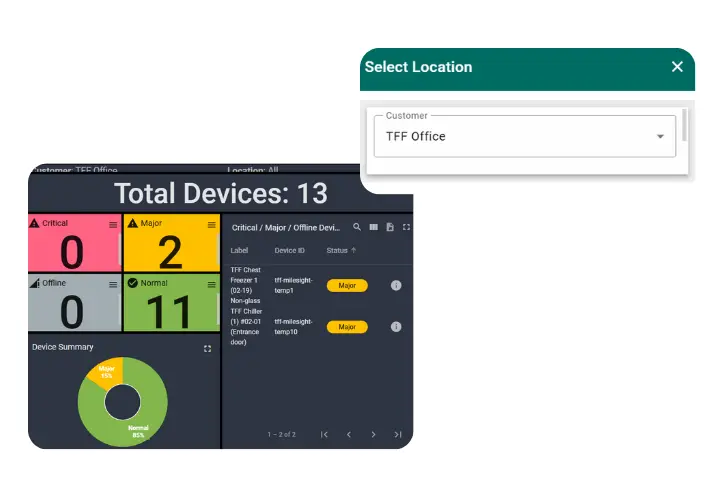The image size is (720, 478).
Task: Click info icon for tff-milesight-temp1
Action: point(396,286)
